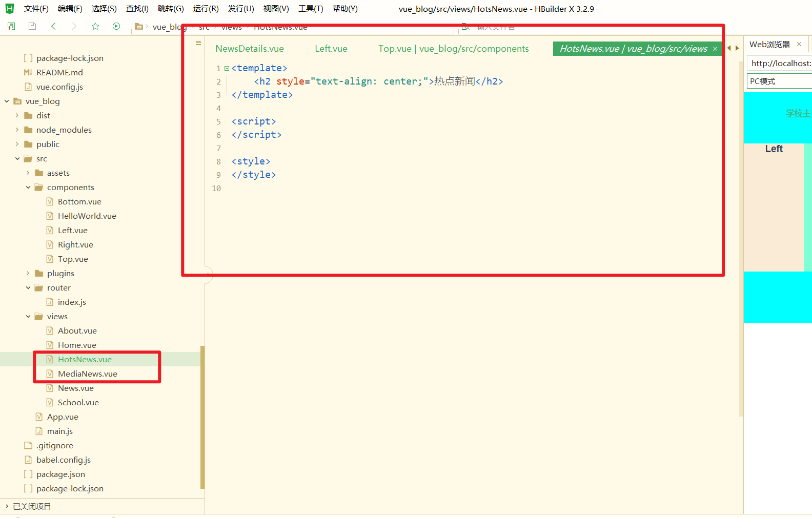Collapse the router folder
Screen dimensions: 812x518
(28, 288)
